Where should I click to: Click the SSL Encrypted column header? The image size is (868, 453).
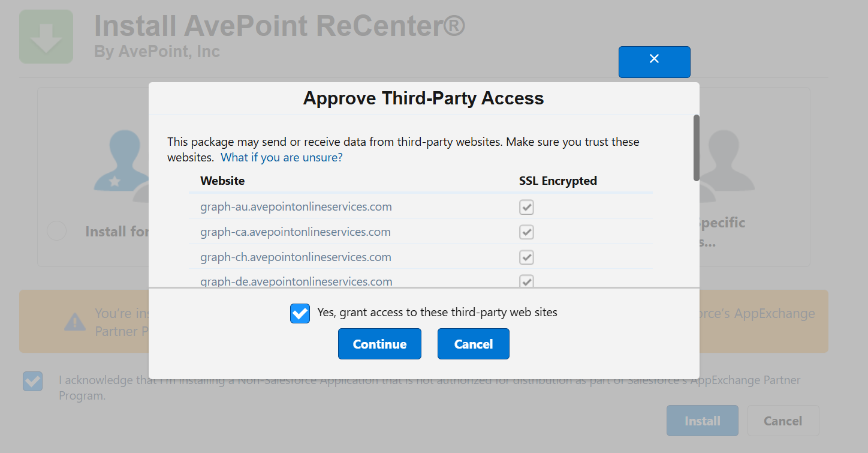(558, 180)
